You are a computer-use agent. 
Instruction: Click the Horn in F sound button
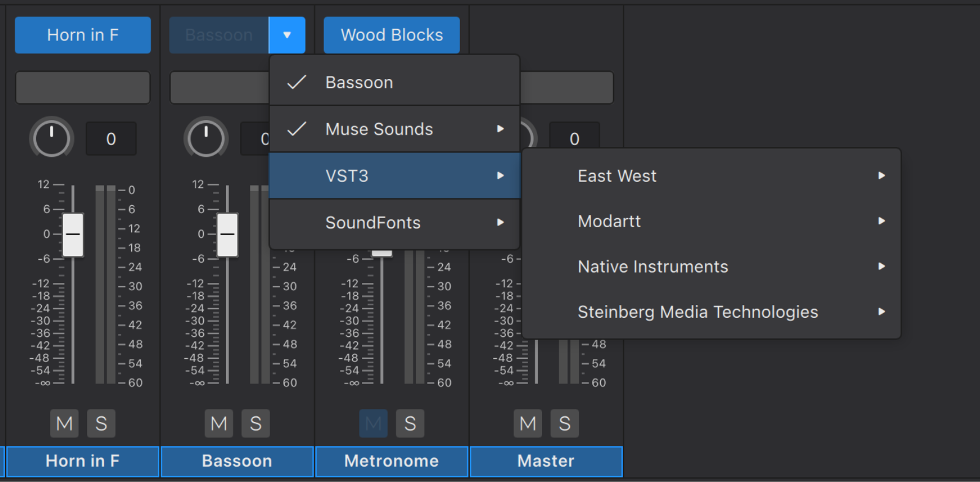(83, 35)
